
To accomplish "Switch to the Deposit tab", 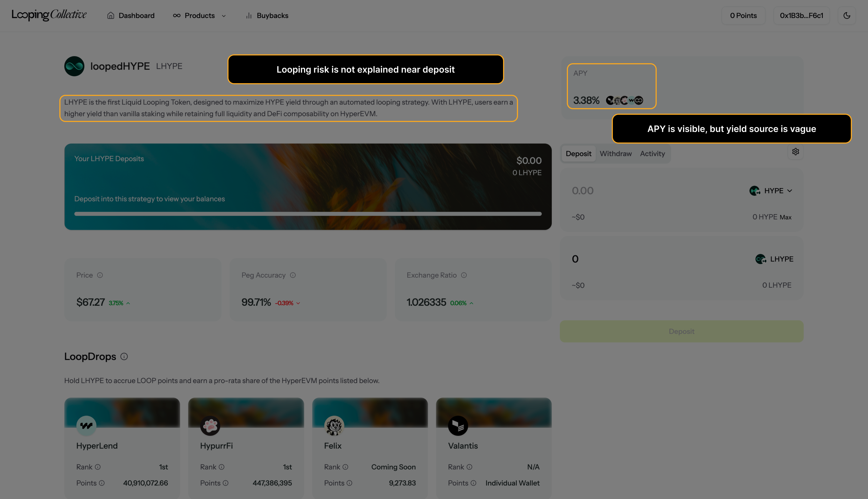I will point(578,154).
